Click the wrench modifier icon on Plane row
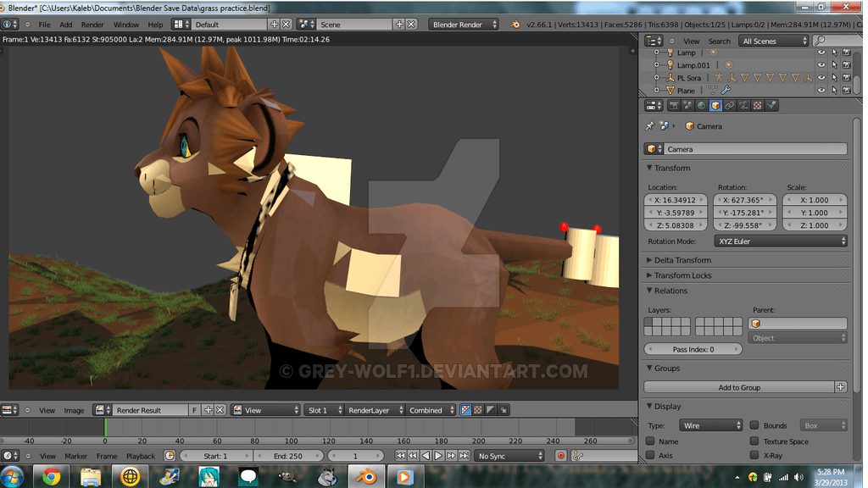This screenshot has width=868, height=488. [x=726, y=90]
